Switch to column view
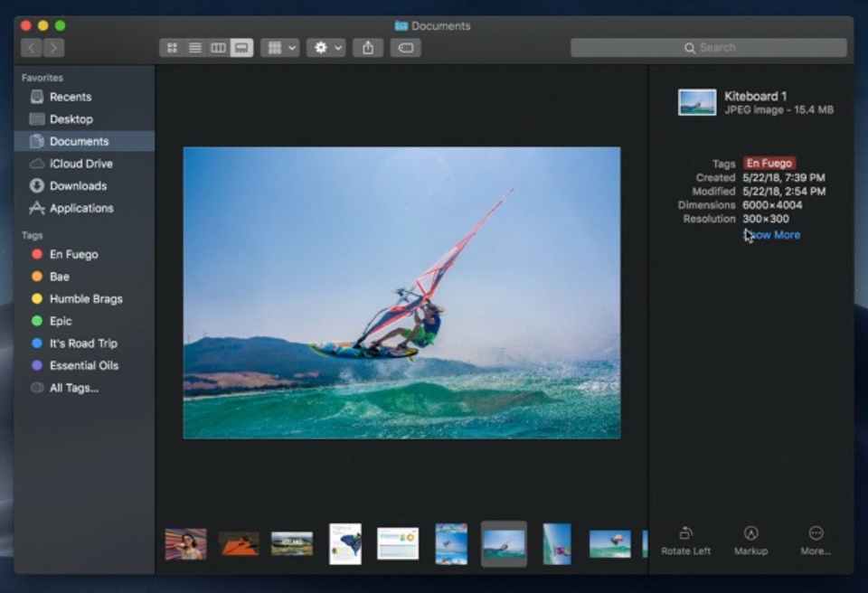Image resolution: width=868 pixels, height=593 pixels. (x=218, y=48)
